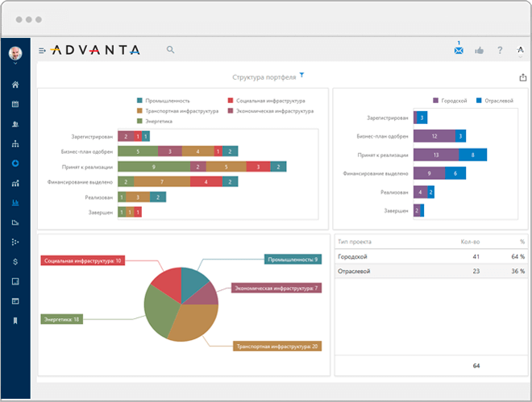The image size is (532, 402).
Task: Open the mail notifications envelope icon
Action: click(x=459, y=51)
